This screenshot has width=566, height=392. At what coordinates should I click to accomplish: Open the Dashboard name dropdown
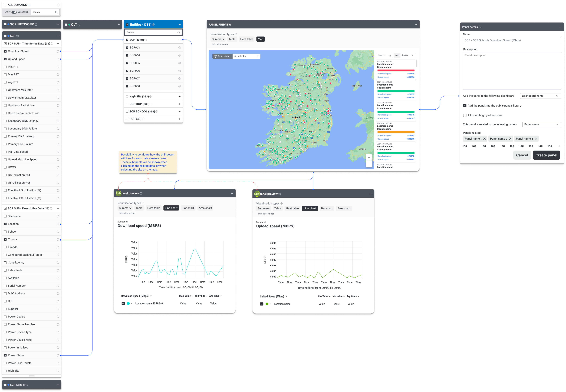pyautogui.click(x=540, y=96)
